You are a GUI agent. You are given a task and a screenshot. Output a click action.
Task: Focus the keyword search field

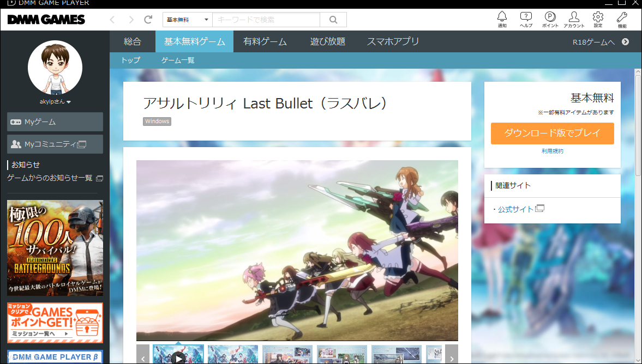[x=266, y=20]
